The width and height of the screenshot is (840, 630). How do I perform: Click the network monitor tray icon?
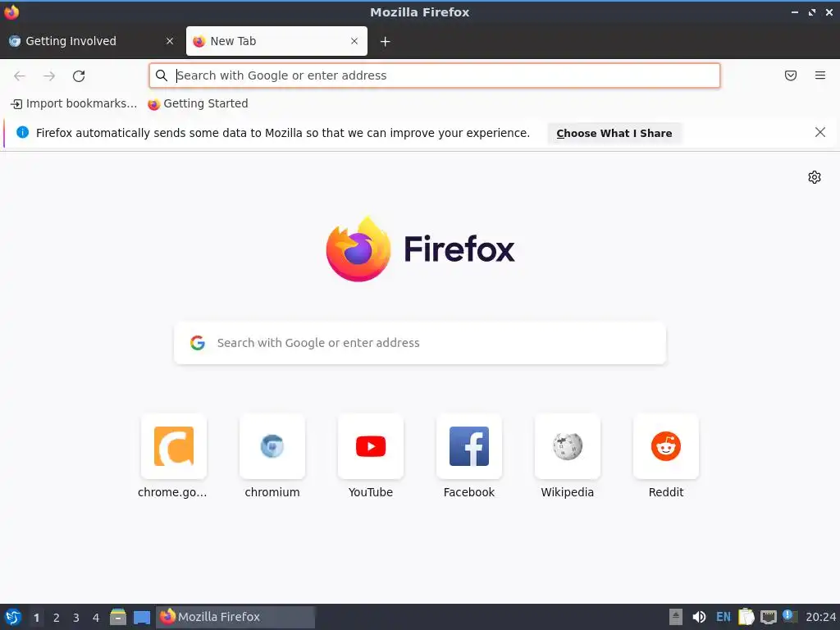(768, 617)
